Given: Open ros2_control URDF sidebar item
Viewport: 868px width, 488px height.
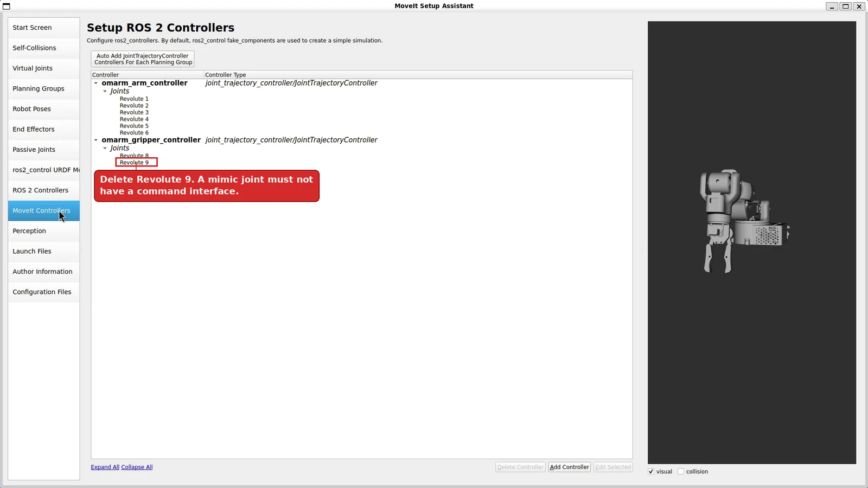Looking at the screenshot, I should (x=44, y=170).
